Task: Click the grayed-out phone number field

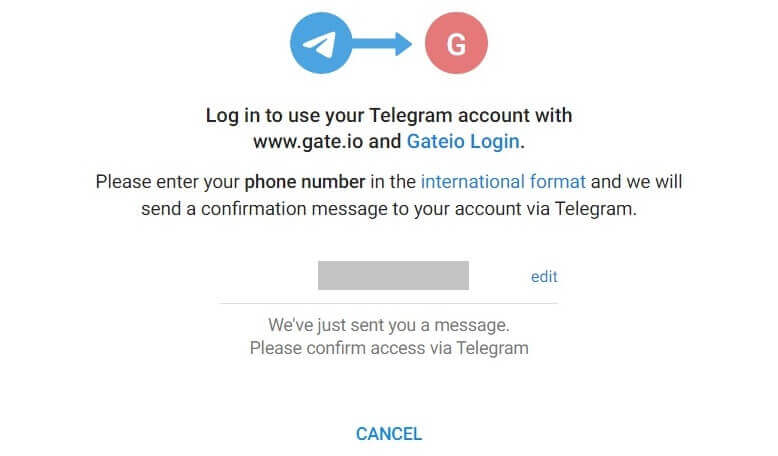Action: point(393,275)
